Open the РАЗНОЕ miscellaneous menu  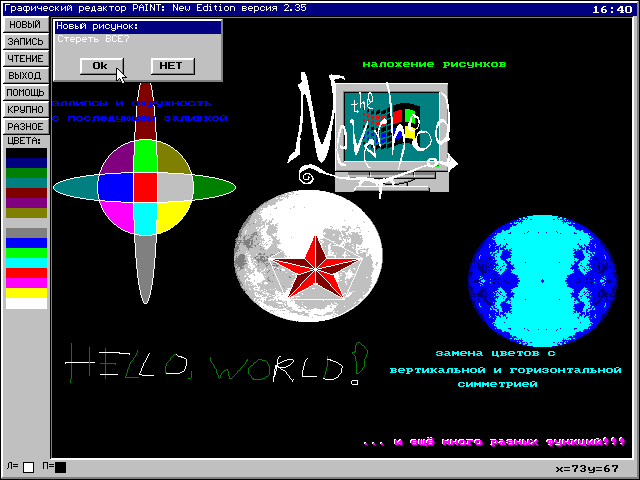(x=25, y=126)
